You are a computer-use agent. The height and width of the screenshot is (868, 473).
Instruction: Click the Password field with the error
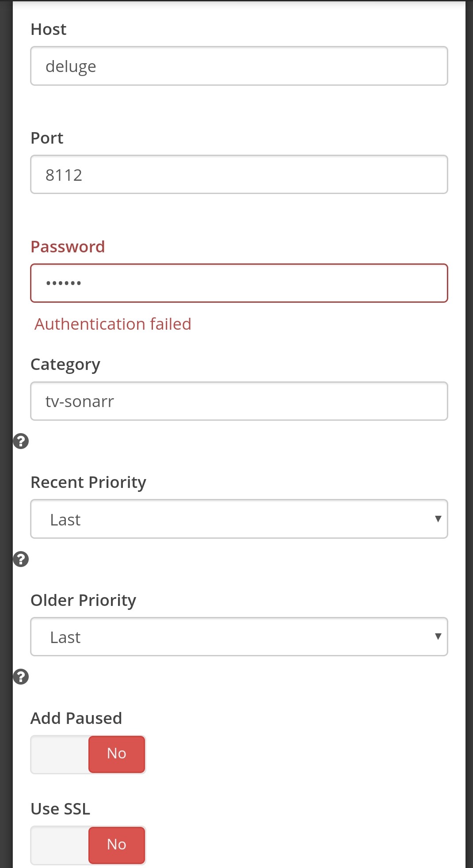click(x=239, y=283)
